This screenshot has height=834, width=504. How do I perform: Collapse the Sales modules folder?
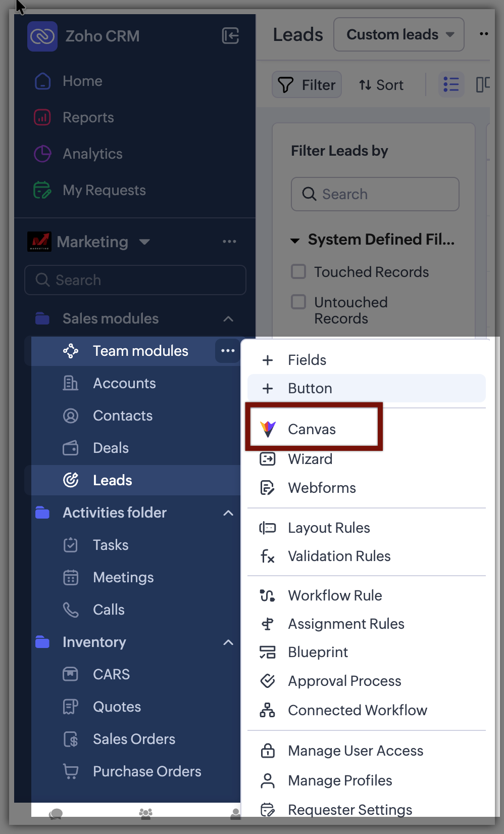point(228,318)
